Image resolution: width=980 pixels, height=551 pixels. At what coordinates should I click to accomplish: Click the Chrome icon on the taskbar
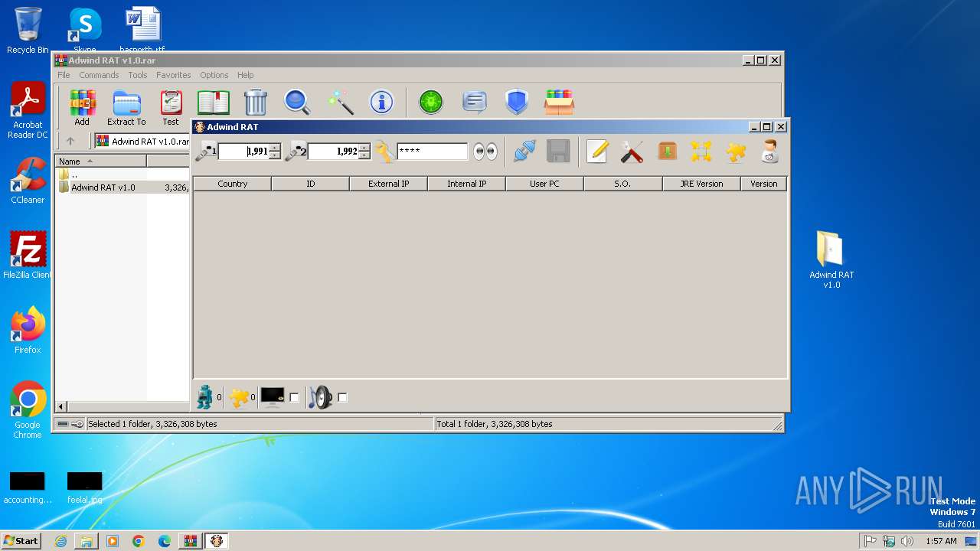[x=139, y=541]
